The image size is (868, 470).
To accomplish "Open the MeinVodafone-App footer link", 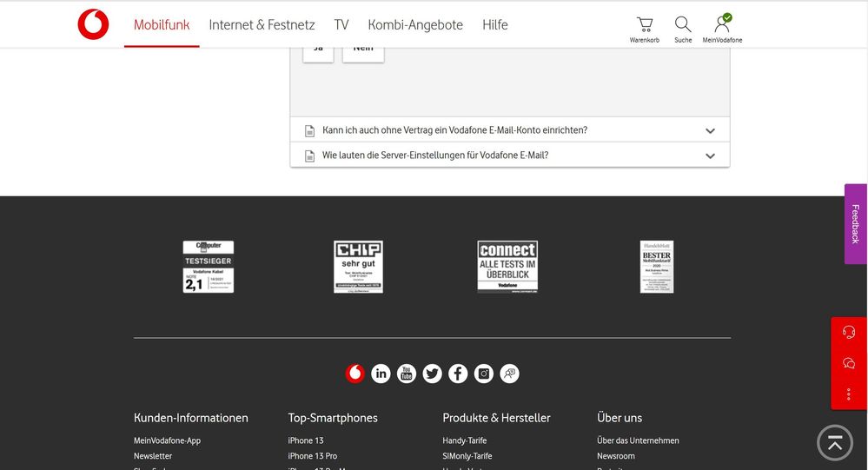I will [x=167, y=440].
